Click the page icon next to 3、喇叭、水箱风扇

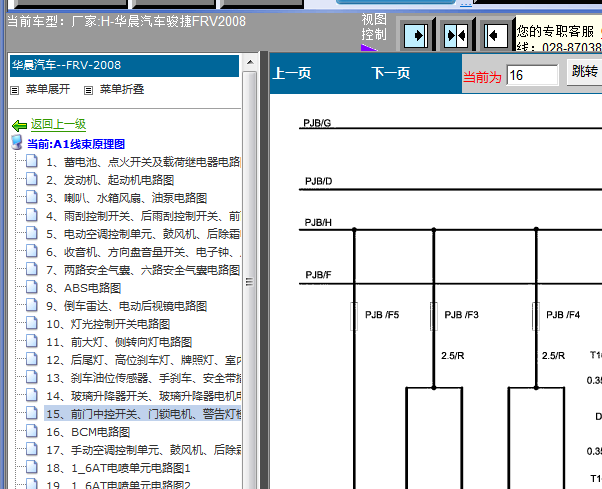tap(32, 197)
